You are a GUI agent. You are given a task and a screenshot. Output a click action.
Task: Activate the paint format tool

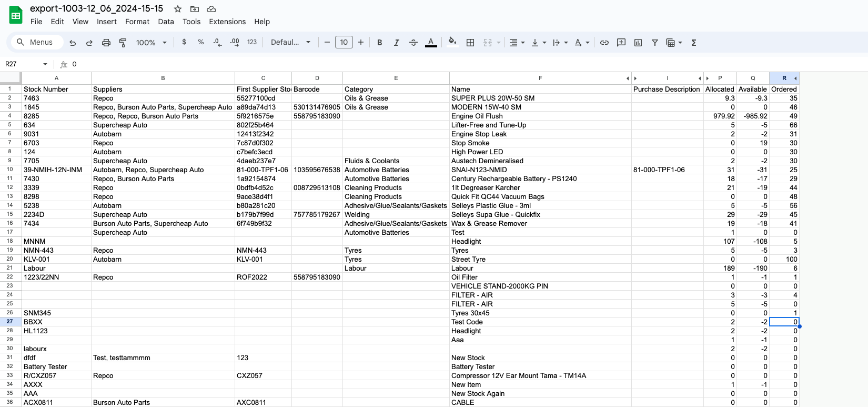[x=123, y=43]
